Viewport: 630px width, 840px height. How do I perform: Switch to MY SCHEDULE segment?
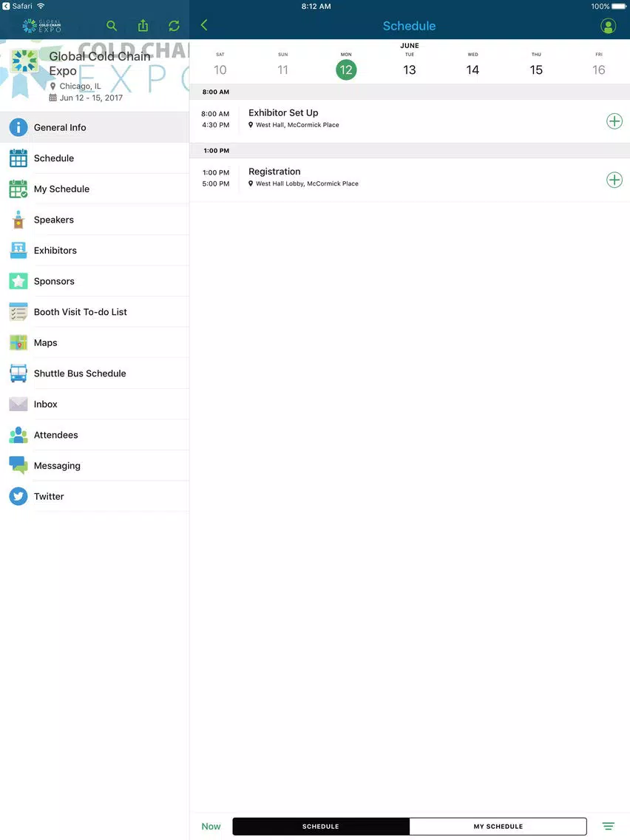(498, 826)
